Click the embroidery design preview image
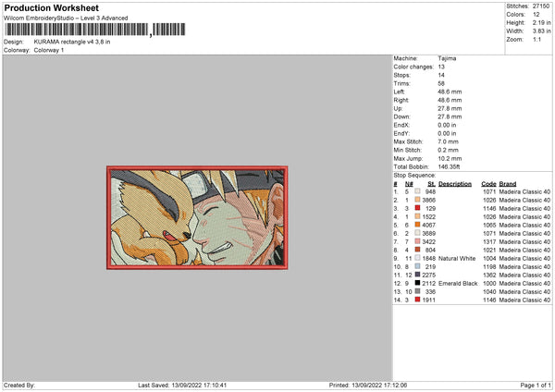Screen dimensions: 555x392 [197, 217]
